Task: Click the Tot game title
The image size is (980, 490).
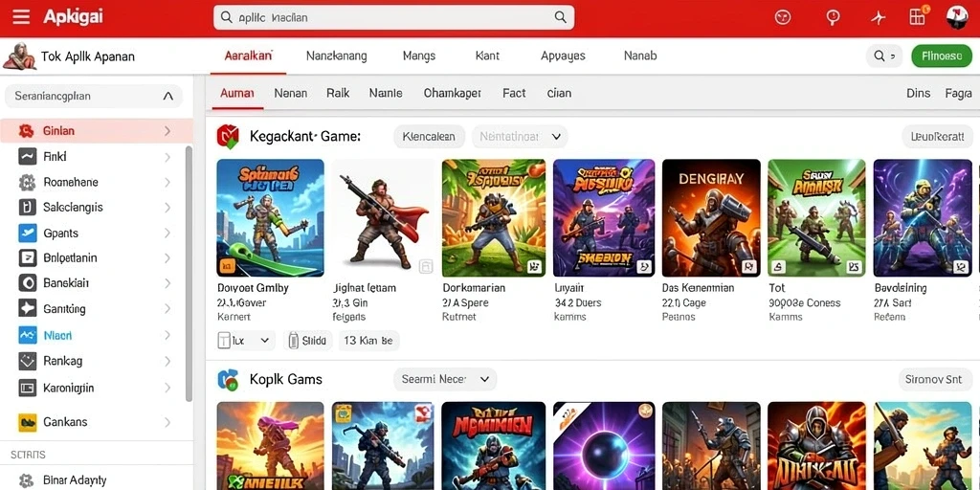Action: coord(777,288)
